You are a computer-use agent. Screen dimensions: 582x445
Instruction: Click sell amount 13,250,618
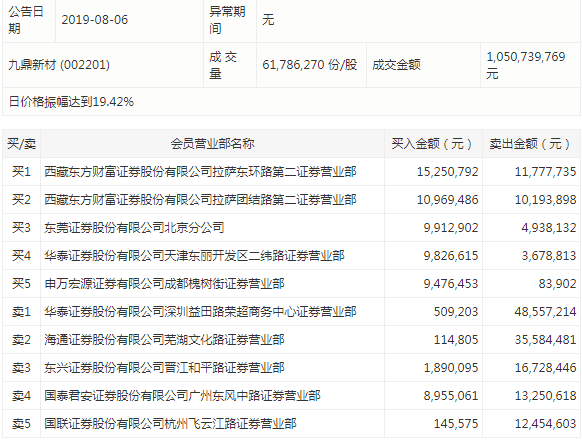pyautogui.click(x=545, y=396)
